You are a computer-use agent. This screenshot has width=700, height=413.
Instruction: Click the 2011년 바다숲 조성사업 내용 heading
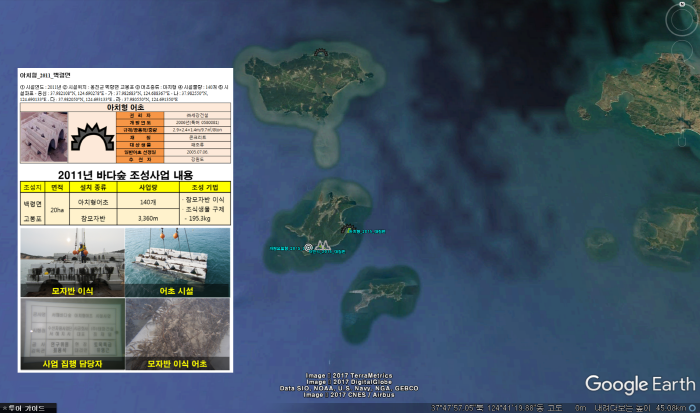click(x=125, y=175)
